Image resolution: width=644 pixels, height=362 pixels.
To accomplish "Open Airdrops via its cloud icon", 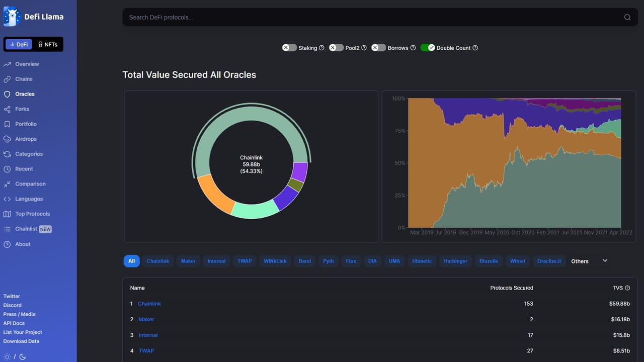I will click(7, 139).
